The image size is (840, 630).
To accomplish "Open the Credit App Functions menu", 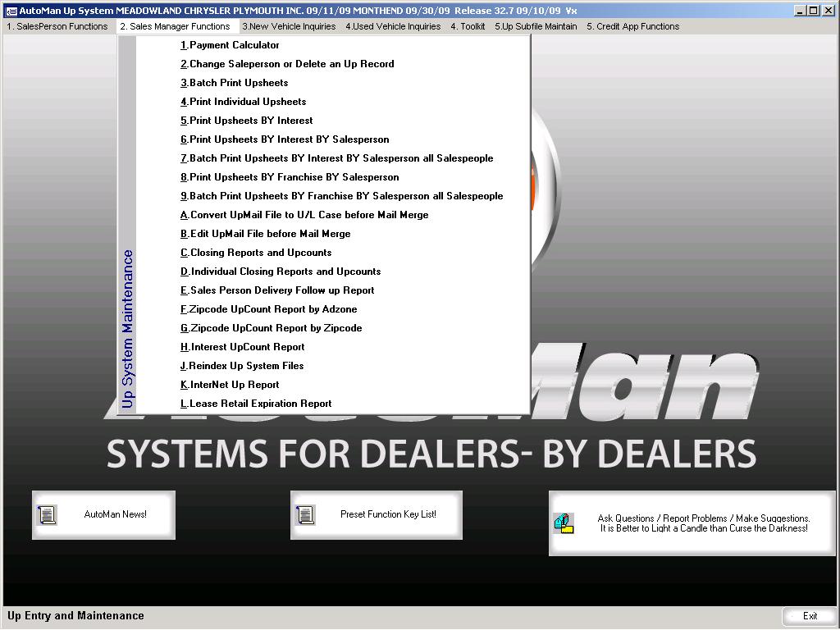I will [x=632, y=26].
